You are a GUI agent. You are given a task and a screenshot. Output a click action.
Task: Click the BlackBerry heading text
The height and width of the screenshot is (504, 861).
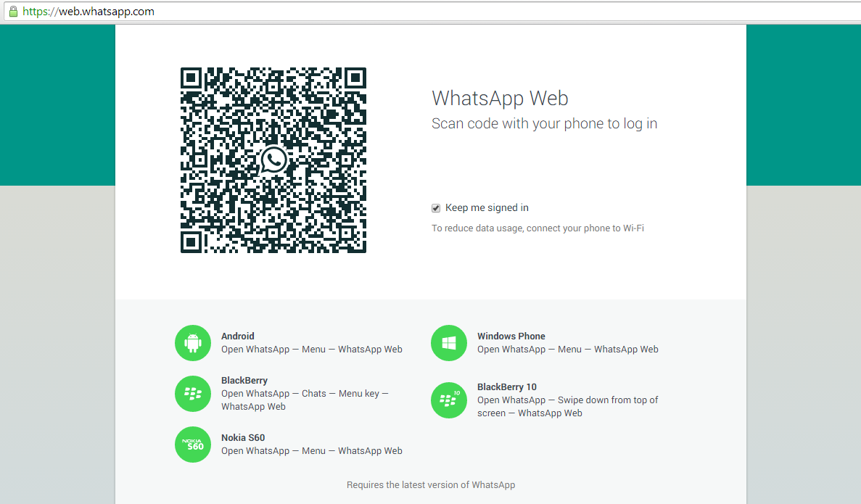[244, 381]
